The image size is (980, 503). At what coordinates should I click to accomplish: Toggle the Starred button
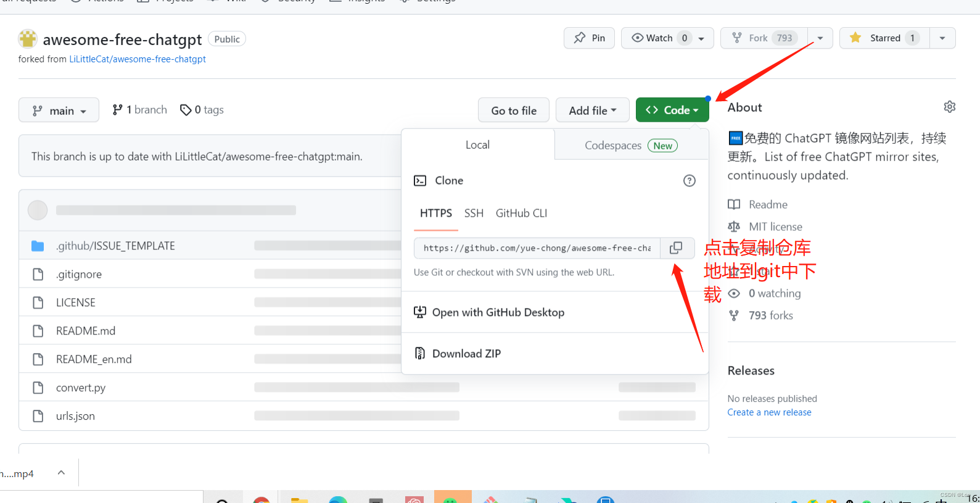[x=884, y=38]
